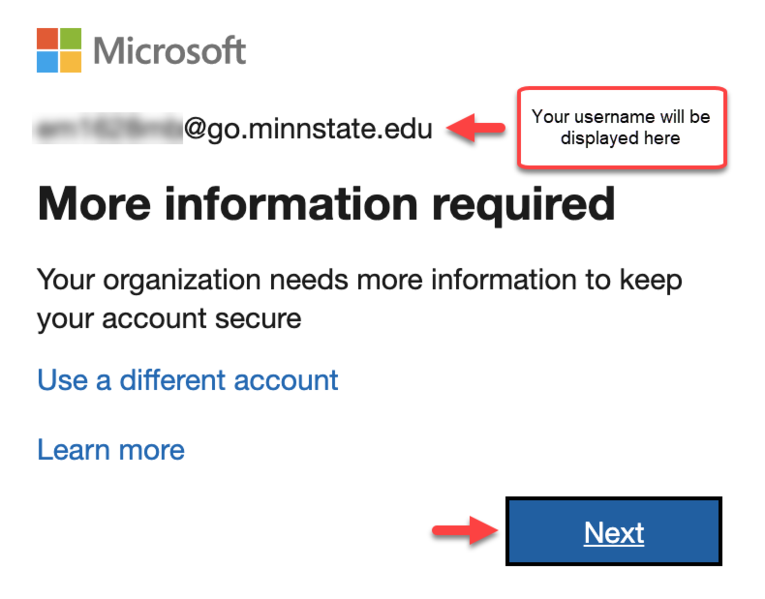Click the yellow square in Microsoft logo
This screenshot has width=765, height=599.
tap(71, 61)
